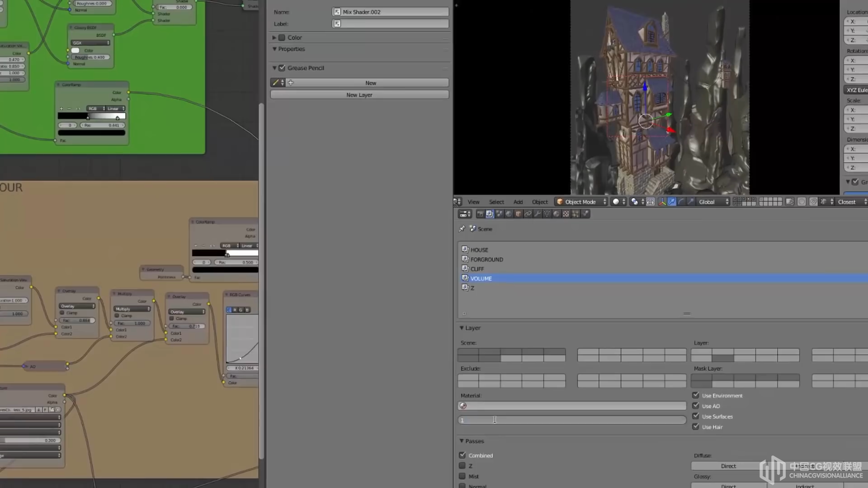Open the Material properties tab (sphere icon)
Viewport: 868px width, 488px height.
tap(557, 214)
